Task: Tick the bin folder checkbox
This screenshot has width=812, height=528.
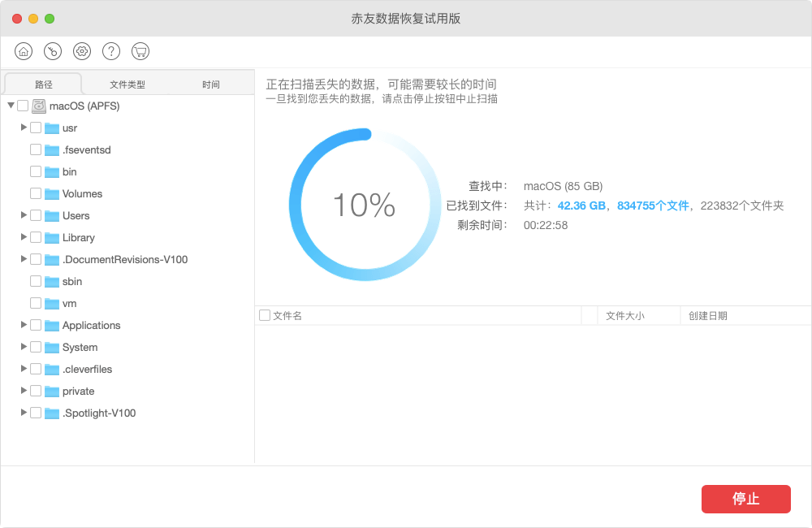Action: 36,171
